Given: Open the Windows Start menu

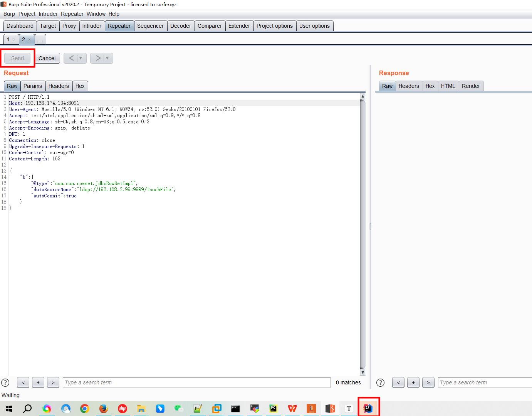Looking at the screenshot, I should [x=9, y=409].
